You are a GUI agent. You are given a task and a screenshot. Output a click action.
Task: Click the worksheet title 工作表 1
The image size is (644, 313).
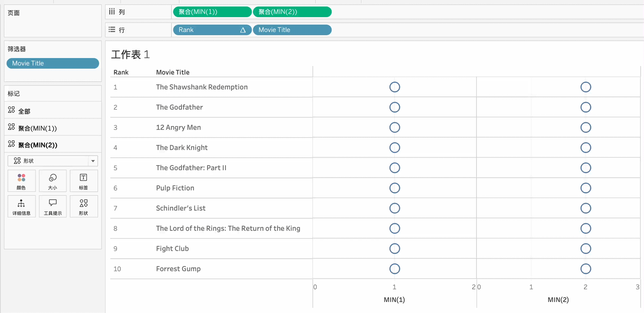pos(131,54)
